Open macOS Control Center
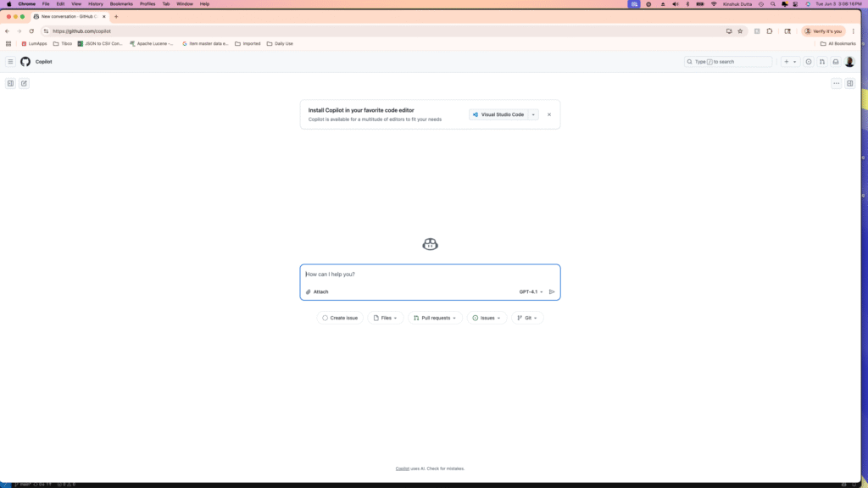868x488 pixels. coord(795,4)
